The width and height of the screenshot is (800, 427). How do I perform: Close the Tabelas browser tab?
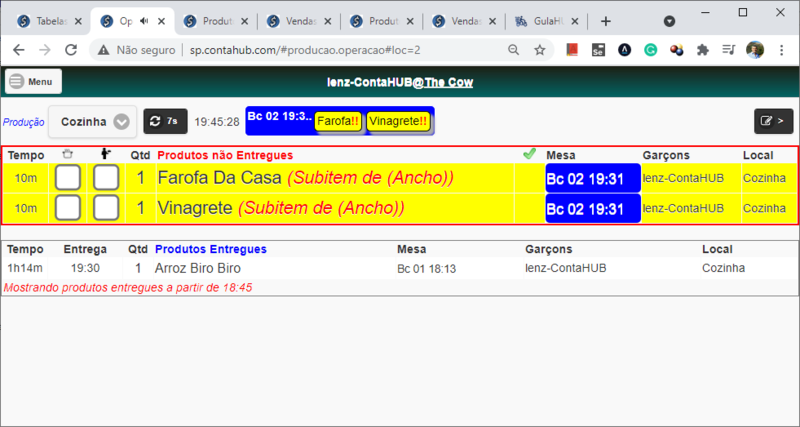point(78,21)
